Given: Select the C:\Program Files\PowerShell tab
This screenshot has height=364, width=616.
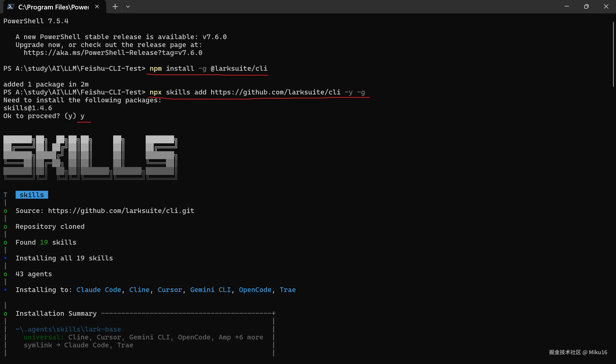Looking at the screenshot, I should 53,7.
